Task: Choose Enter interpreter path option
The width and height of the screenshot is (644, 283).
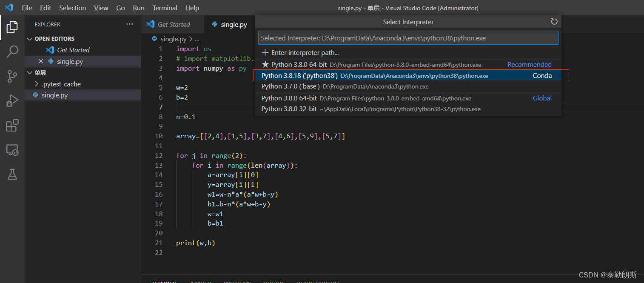Action: (x=408, y=53)
